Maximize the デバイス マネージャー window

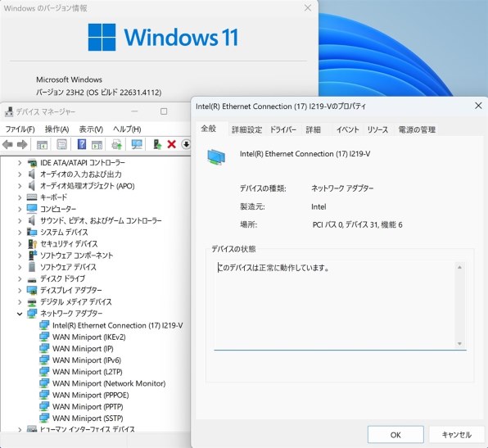click(164, 111)
